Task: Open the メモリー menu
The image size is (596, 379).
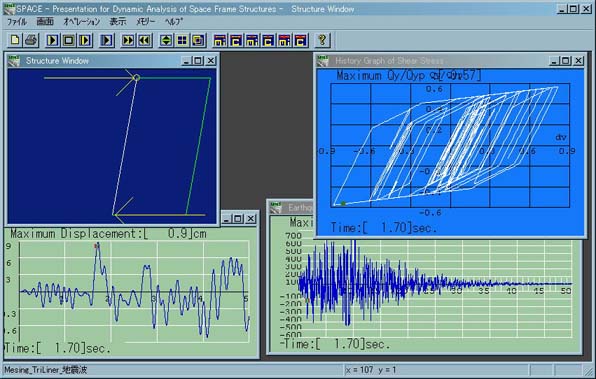Action: (146, 22)
